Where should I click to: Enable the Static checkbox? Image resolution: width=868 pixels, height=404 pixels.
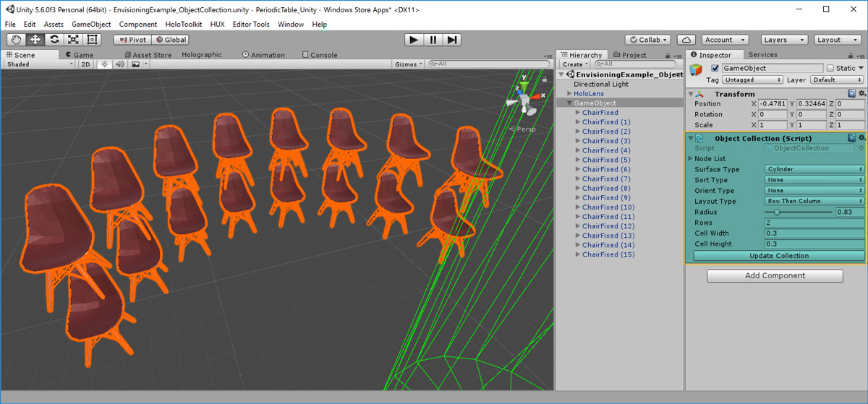[830, 69]
